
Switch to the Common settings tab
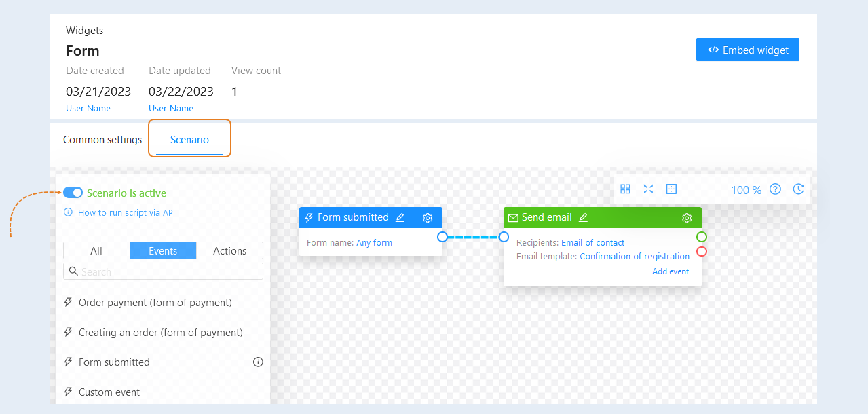[x=102, y=140]
